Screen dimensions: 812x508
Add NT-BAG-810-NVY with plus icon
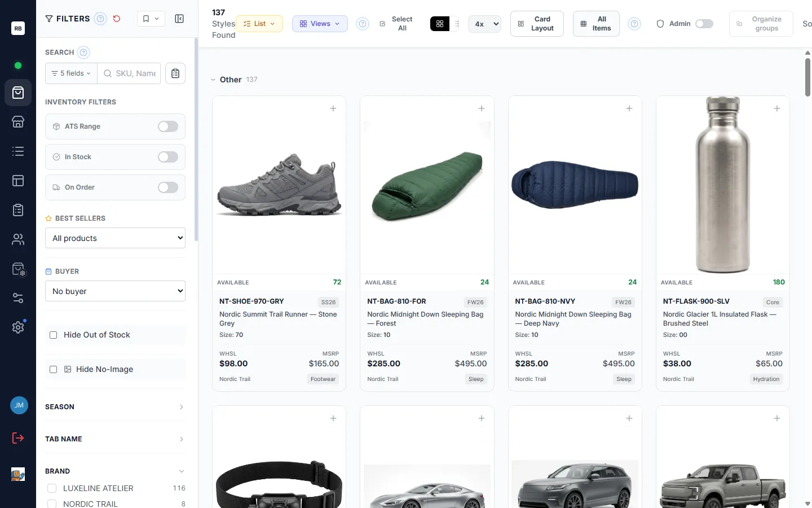629,108
